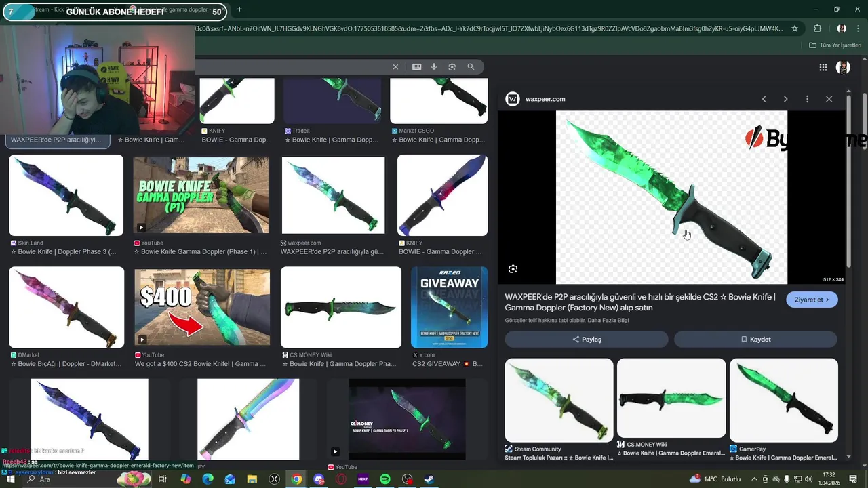Open Market CSGO Bowie Knife result caption
The width and height of the screenshot is (868, 488).
[x=439, y=140]
